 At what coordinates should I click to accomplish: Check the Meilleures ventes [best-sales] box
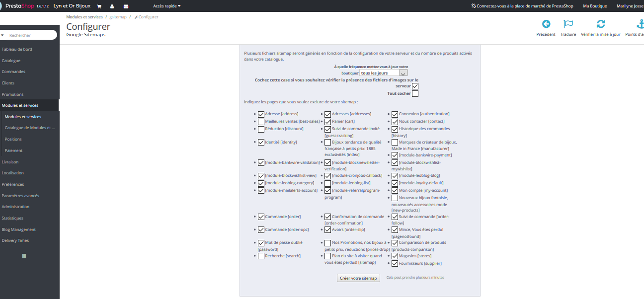[261, 121]
